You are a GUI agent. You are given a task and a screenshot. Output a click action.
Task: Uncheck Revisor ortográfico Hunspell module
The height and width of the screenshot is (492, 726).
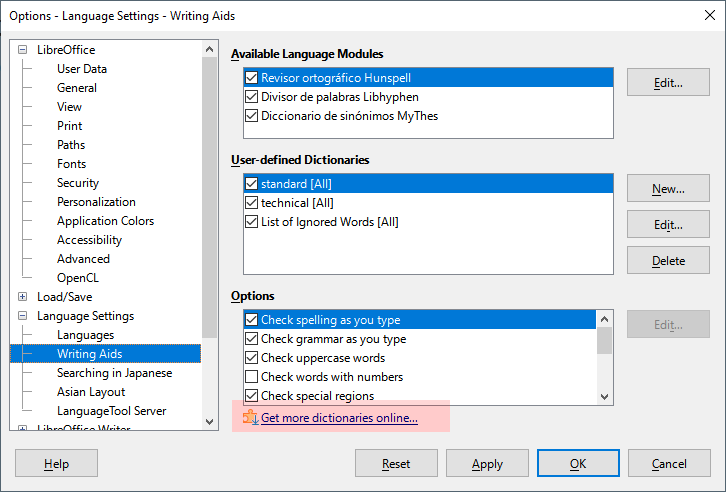[251, 78]
